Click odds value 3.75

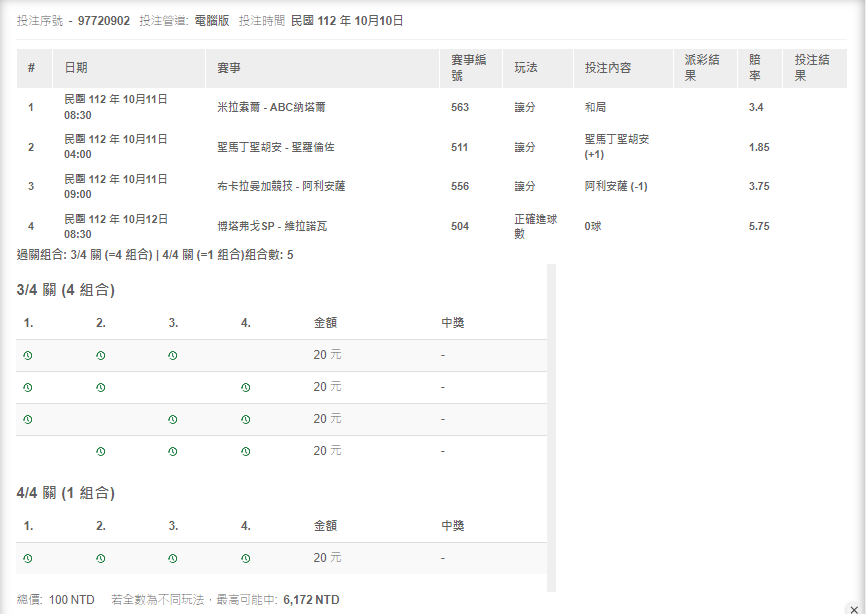(759, 187)
